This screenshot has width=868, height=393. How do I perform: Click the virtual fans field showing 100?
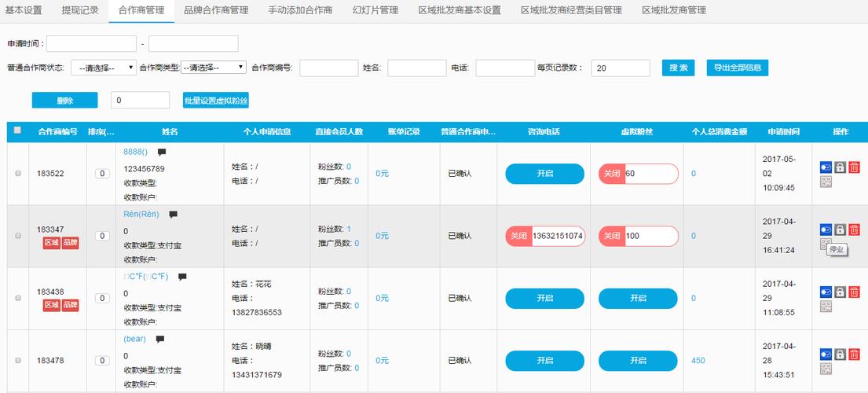click(x=651, y=236)
